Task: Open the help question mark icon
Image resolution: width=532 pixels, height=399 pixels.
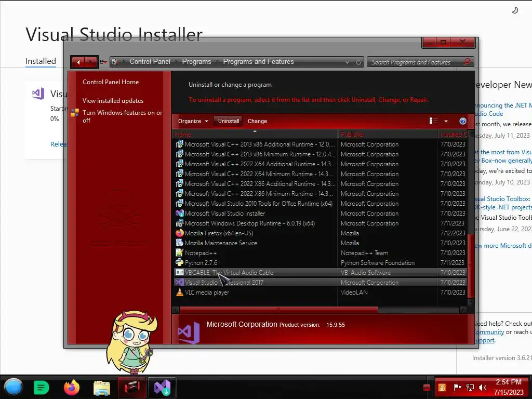Action: click(463, 121)
